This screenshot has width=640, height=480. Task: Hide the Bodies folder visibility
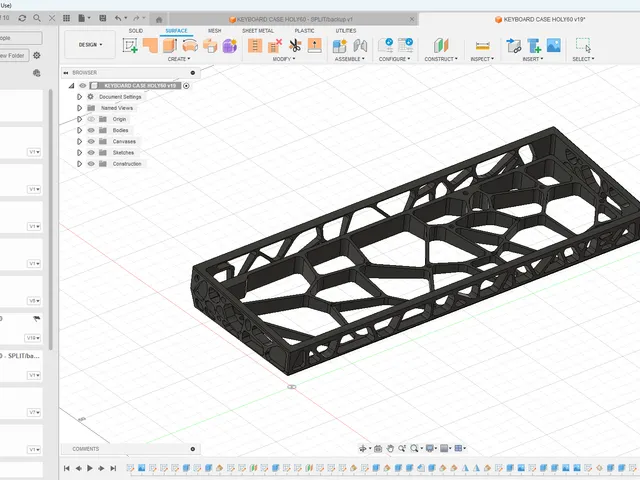(91, 130)
